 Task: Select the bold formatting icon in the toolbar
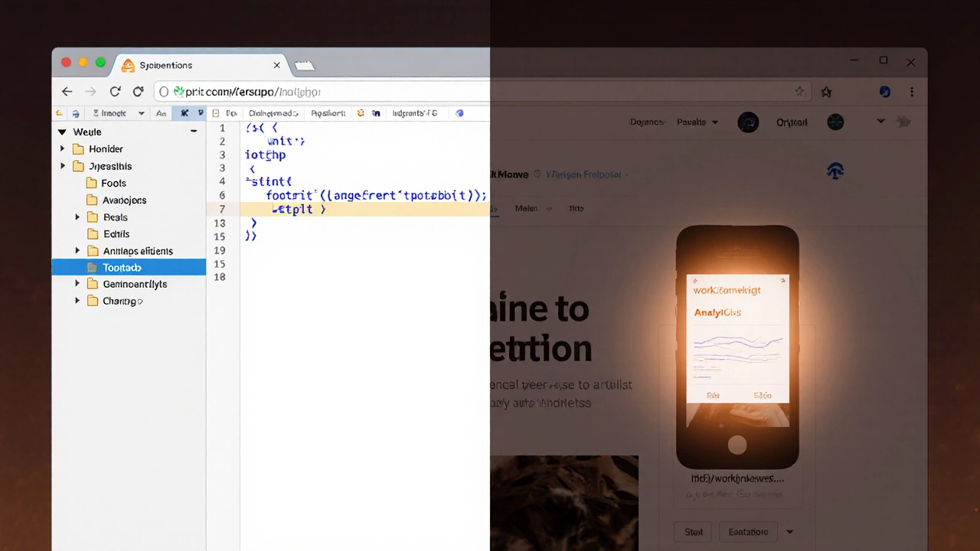coord(184,112)
